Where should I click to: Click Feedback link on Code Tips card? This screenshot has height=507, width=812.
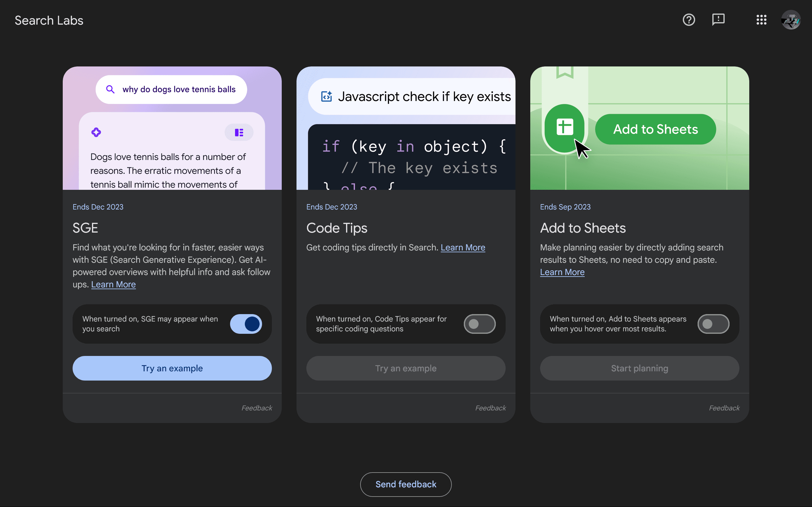pos(491,408)
